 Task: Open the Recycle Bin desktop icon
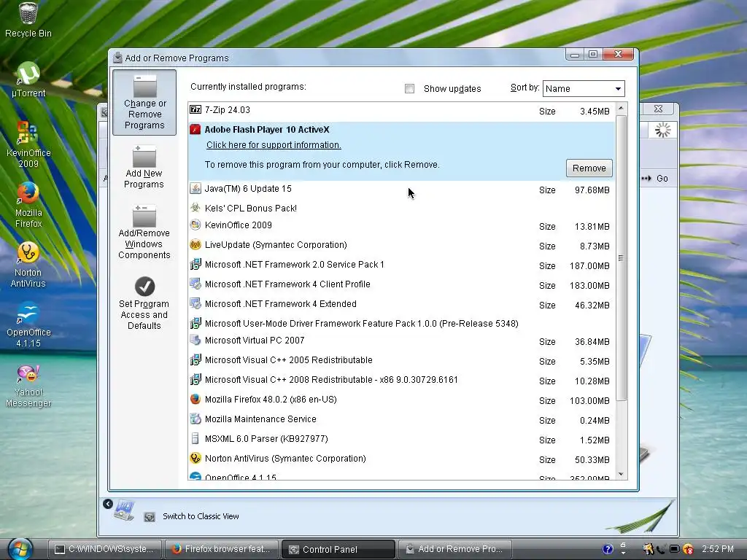28,19
